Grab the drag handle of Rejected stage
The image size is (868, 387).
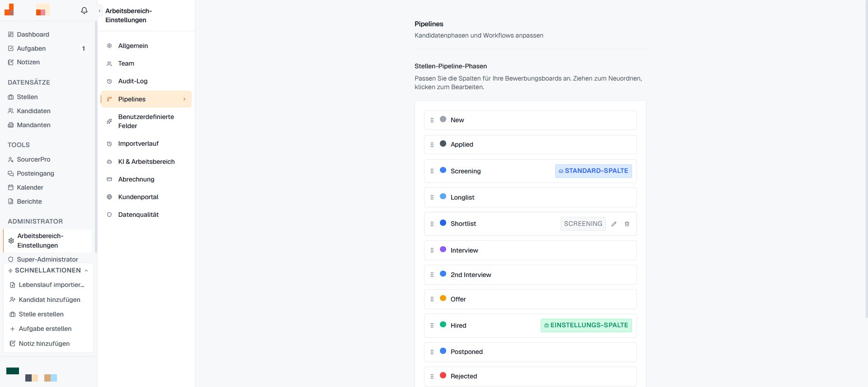tap(432, 376)
